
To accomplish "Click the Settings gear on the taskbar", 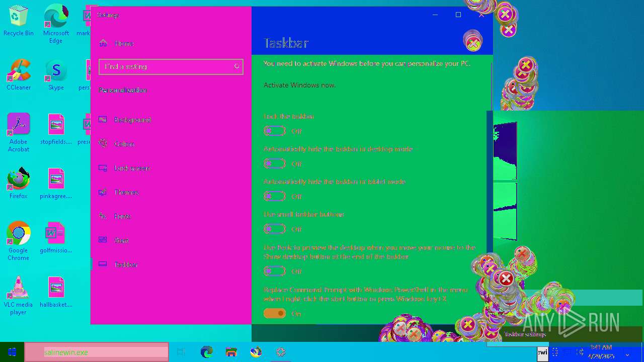I will pos(281,352).
